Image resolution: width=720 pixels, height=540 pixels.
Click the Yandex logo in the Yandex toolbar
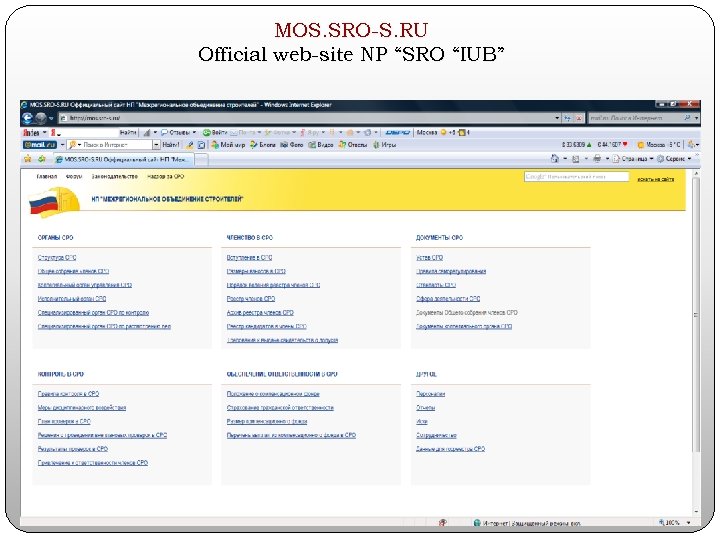(31, 133)
